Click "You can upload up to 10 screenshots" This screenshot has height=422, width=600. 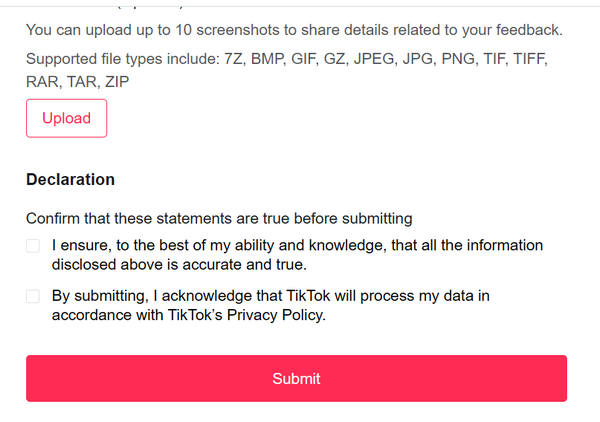tap(150, 30)
